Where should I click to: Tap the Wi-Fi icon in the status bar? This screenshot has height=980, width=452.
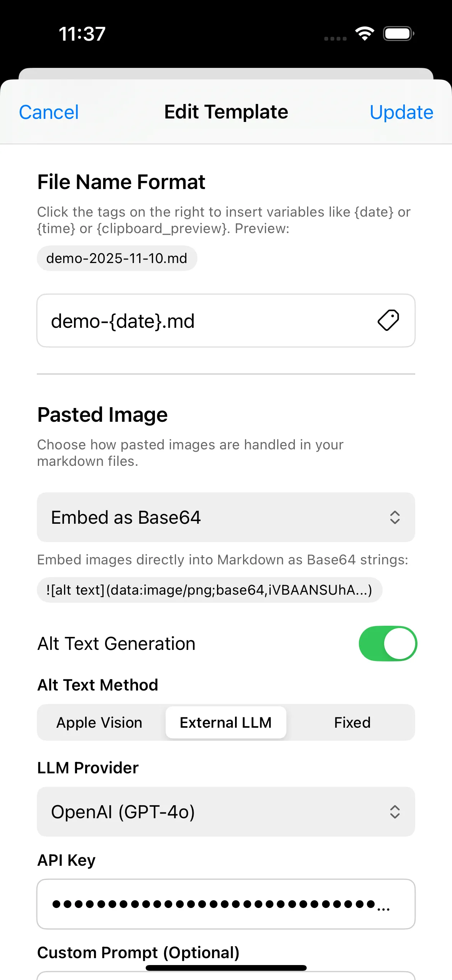click(365, 34)
